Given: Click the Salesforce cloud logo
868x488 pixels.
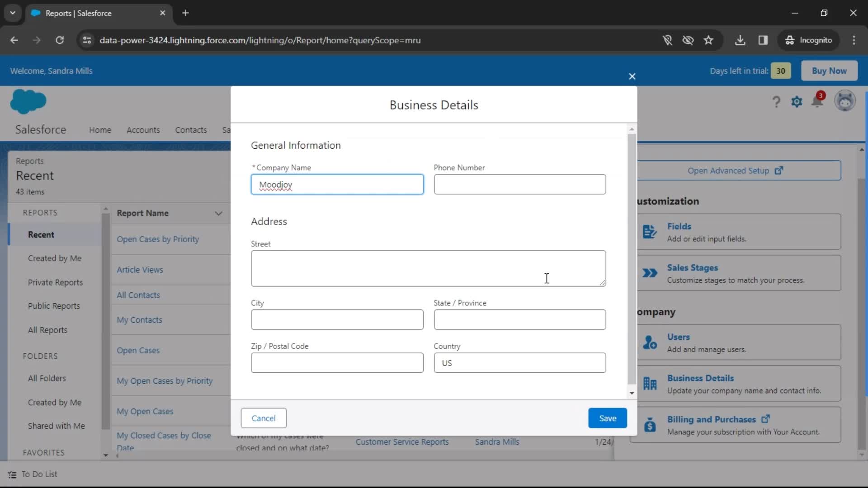Looking at the screenshot, I should [28, 101].
